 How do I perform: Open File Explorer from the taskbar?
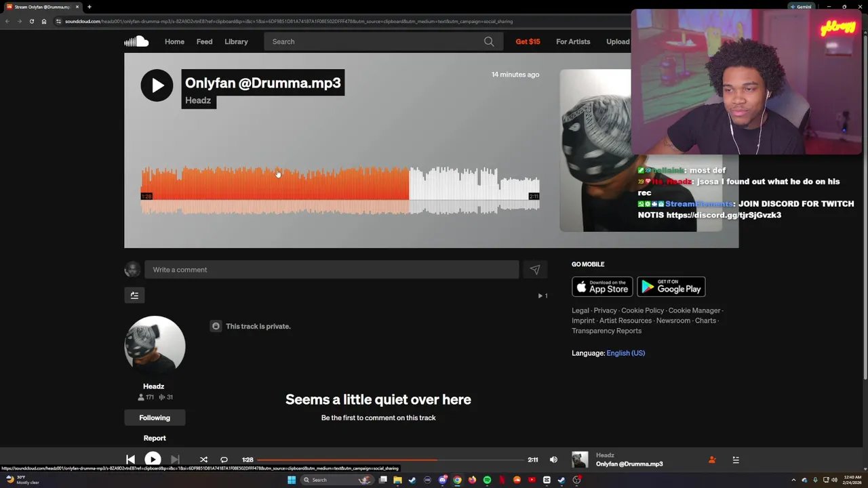(397, 480)
